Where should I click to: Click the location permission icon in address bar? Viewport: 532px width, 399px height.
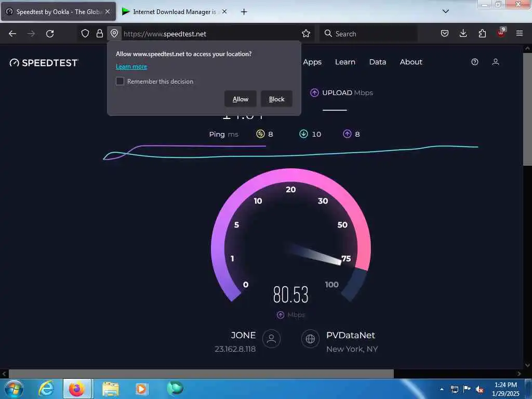[x=114, y=33]
